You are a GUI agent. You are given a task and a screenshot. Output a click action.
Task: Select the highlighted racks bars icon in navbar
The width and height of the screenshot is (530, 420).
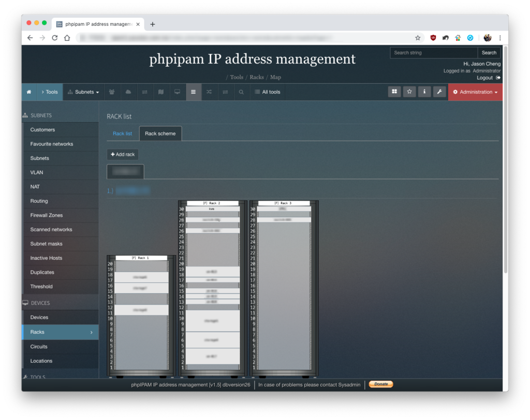point(194,92)
